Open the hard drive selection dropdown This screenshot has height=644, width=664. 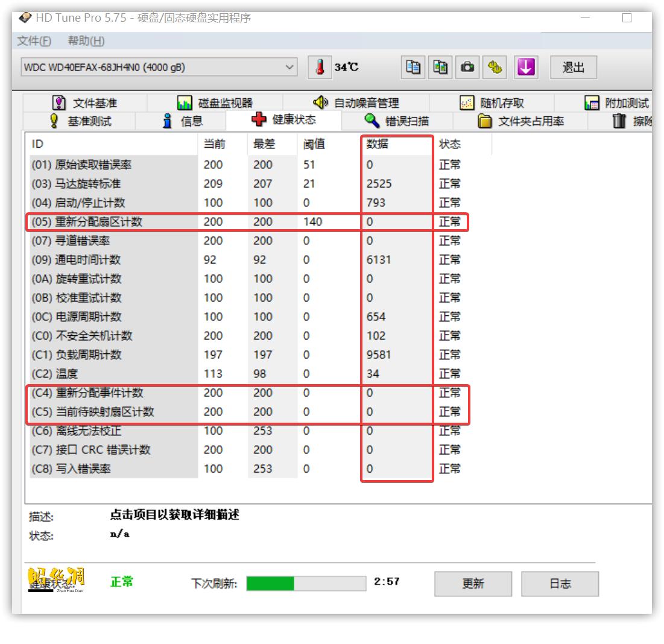coord(289,68)
